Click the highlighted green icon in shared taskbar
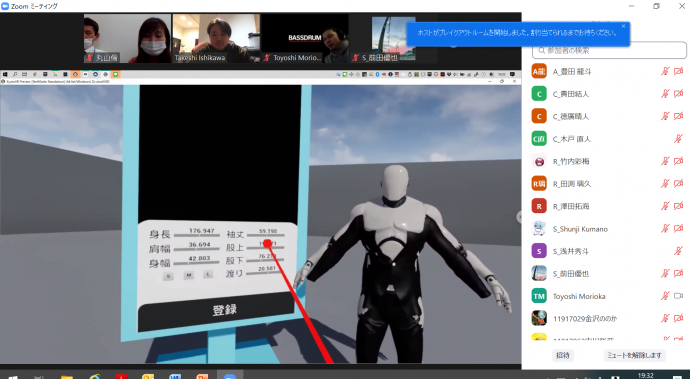This screenshot has height=379, width=690. (x=115, y=74)
